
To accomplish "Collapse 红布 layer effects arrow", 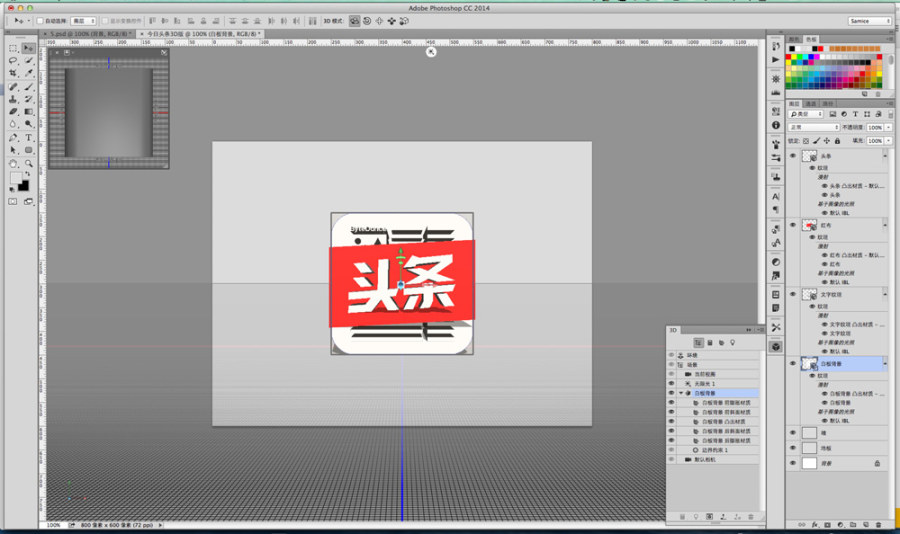I will click(x=885, y=225).
